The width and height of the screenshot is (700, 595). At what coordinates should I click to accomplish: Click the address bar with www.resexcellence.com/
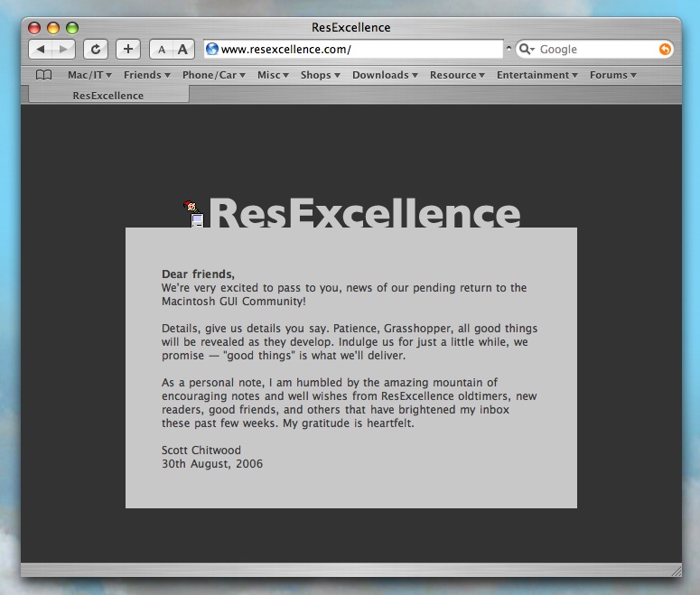click(353, 49)
